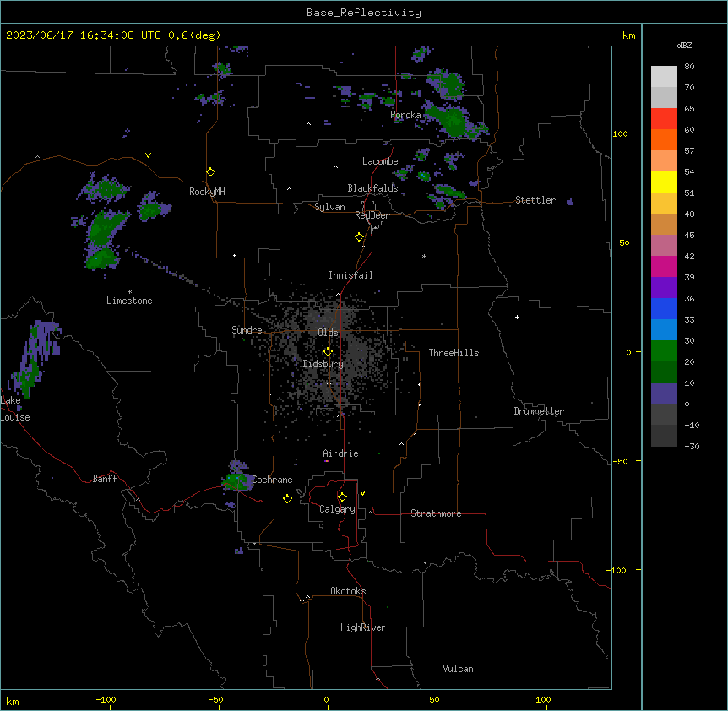Pick the pink 42-45 dBZ legend swatch
This screenshot has height=711, width=728.
(x=664, y=246)
